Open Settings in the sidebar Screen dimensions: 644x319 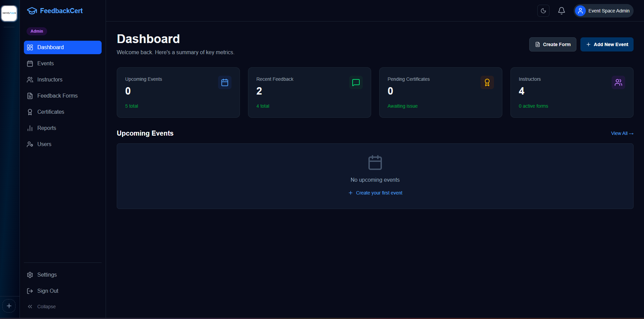click(47, 275)
